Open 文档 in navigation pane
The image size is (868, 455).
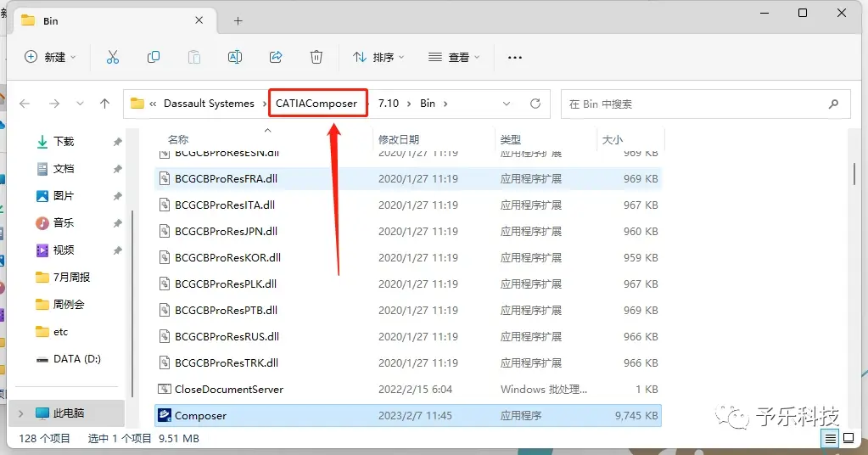pyautogui.click(x=64, y=169)
